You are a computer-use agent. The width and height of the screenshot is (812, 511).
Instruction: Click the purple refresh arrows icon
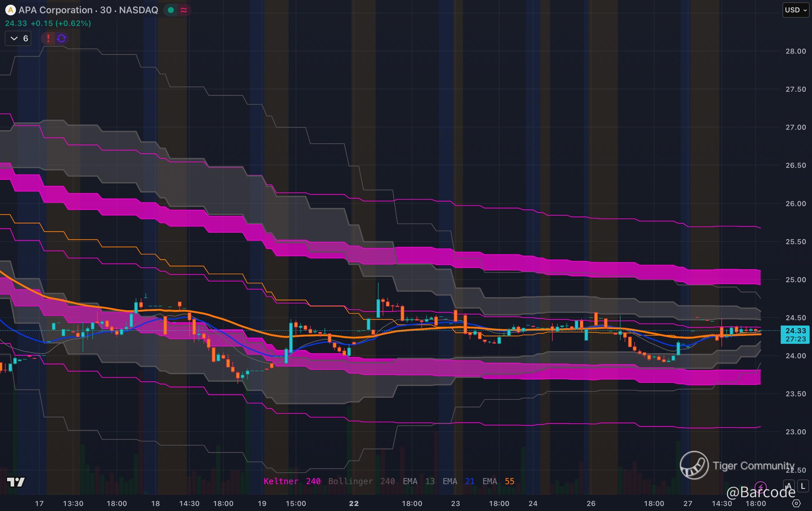tap(61, 38)
